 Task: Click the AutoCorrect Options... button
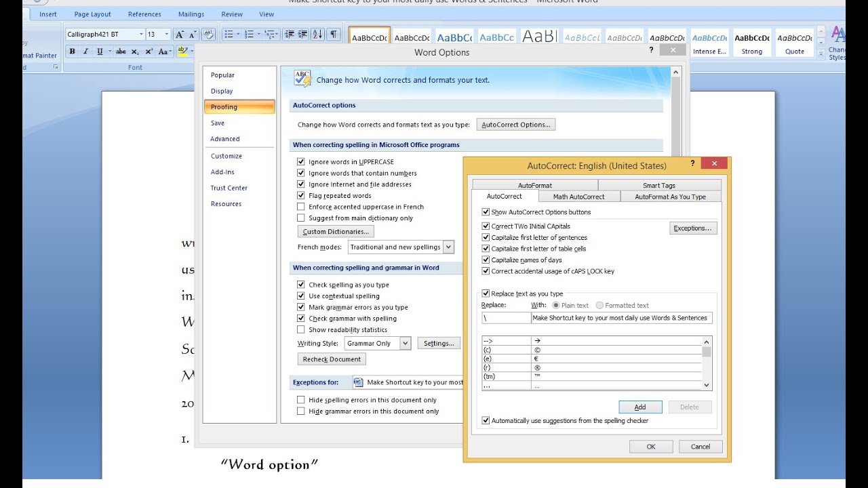pyautogui.click(x=516, y=125)
